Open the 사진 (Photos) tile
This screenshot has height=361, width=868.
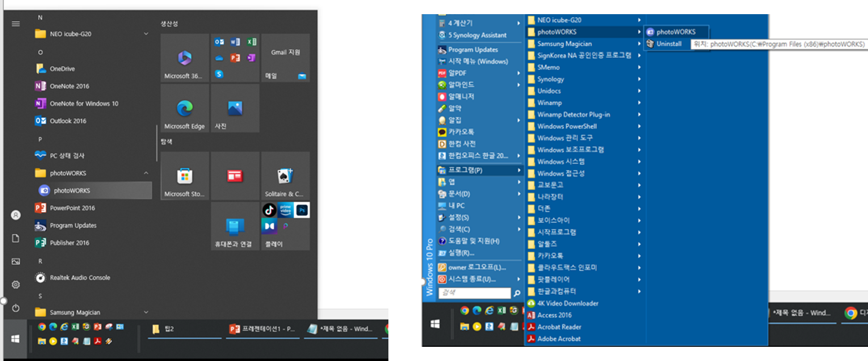click(x=235, y=109)
